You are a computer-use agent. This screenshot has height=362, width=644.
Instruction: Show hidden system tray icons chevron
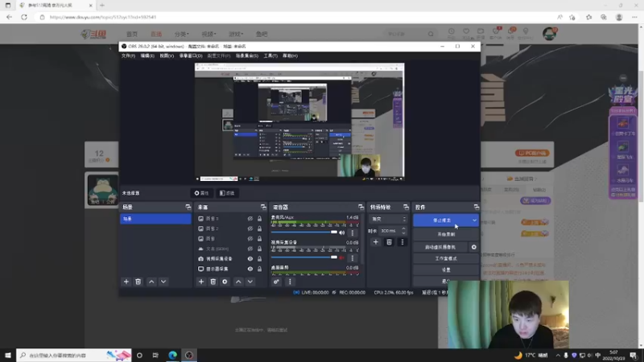(x=558, y=356)
